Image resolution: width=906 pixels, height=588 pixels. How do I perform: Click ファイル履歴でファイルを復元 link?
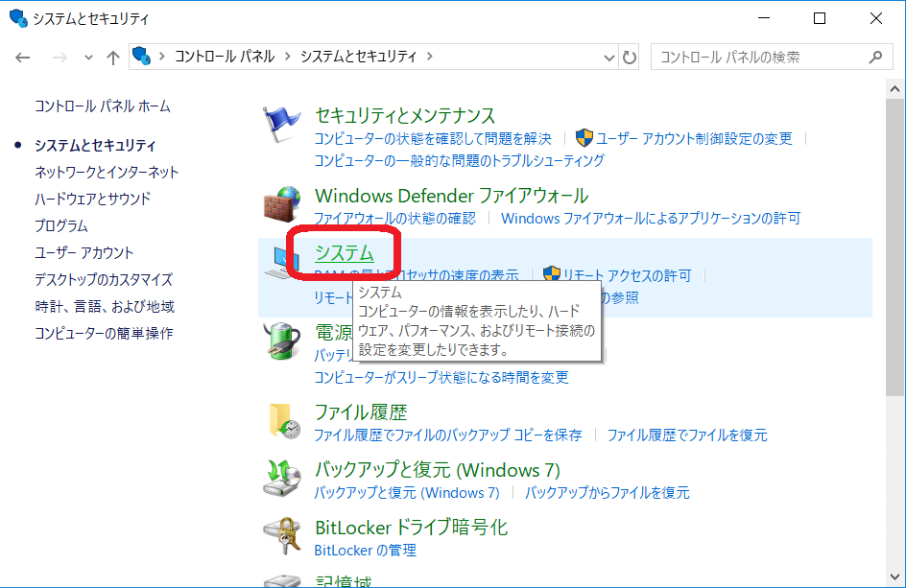[x=687, y=435]
